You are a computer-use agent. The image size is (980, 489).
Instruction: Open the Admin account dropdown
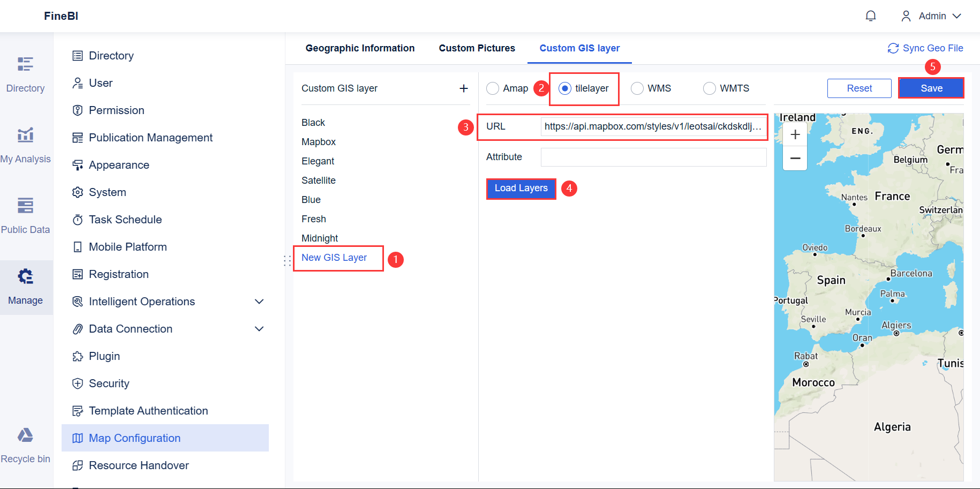(x=932, y=16)
